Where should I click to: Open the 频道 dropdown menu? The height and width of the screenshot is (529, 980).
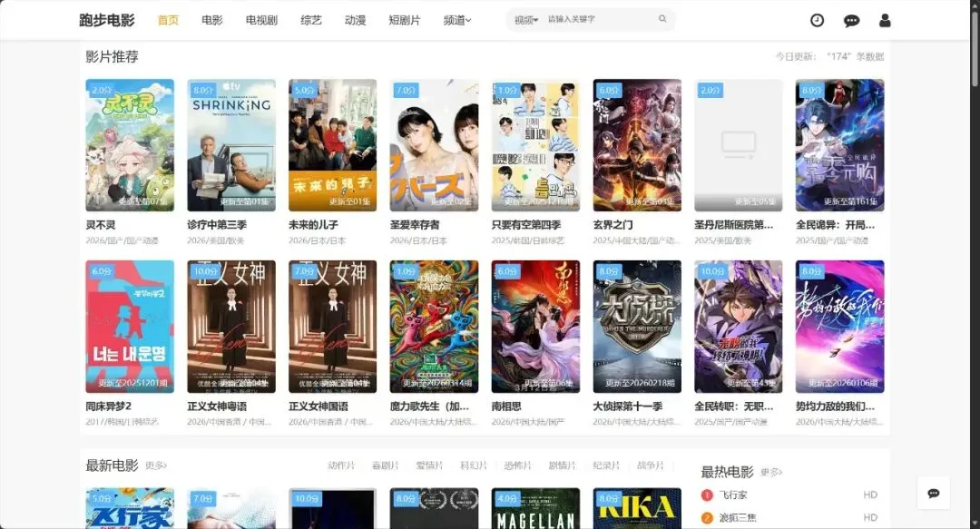point(456,20)
